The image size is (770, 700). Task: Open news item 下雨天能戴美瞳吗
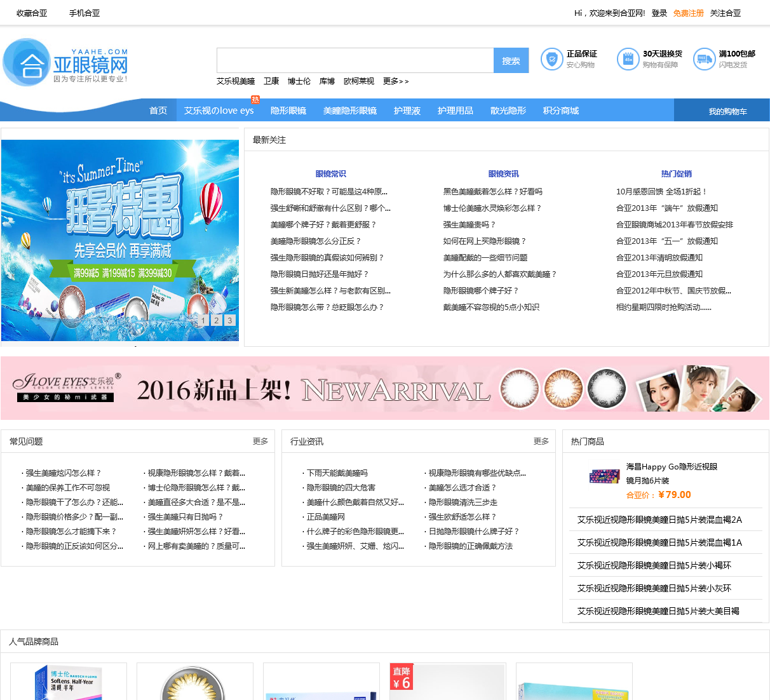tap(337, 473)
